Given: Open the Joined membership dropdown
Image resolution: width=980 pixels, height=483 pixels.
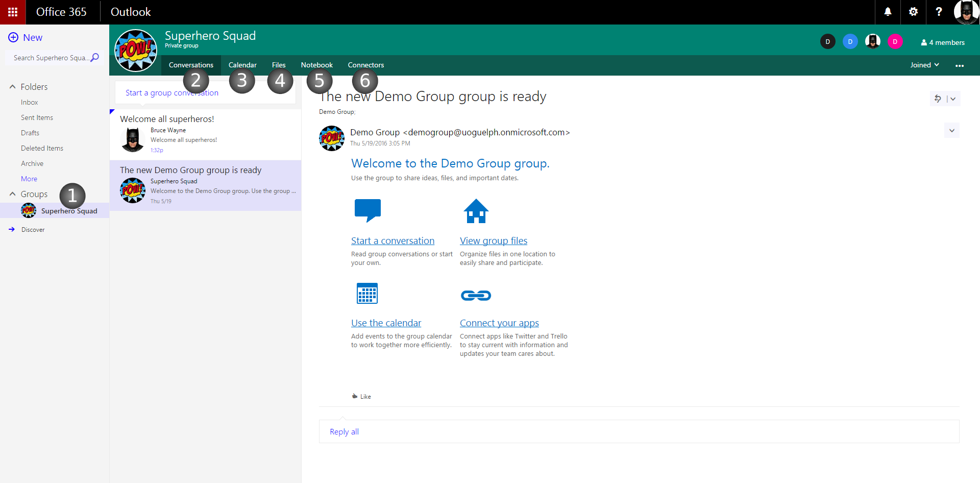Looking at the screenshot, I should (x=924, y=65).
